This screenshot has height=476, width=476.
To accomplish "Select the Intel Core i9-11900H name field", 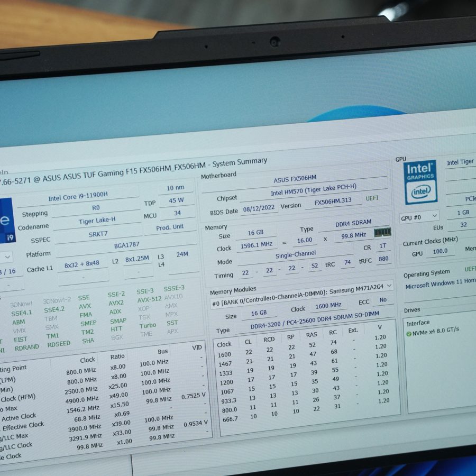I will click(x=78, y=196).
